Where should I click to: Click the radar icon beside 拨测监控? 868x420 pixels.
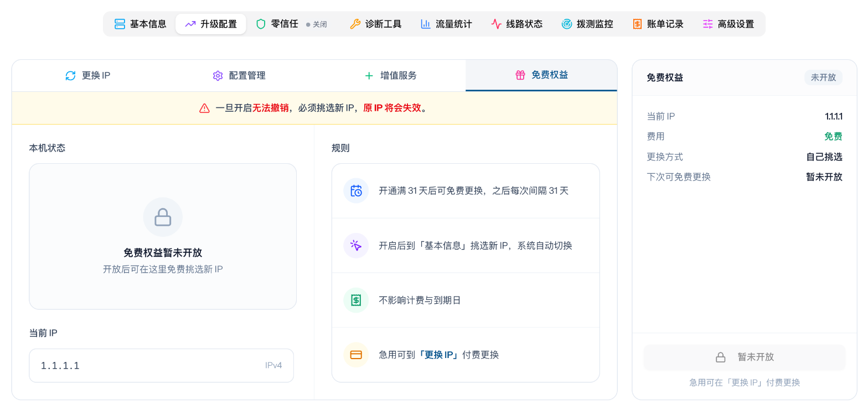pos(566,24)
